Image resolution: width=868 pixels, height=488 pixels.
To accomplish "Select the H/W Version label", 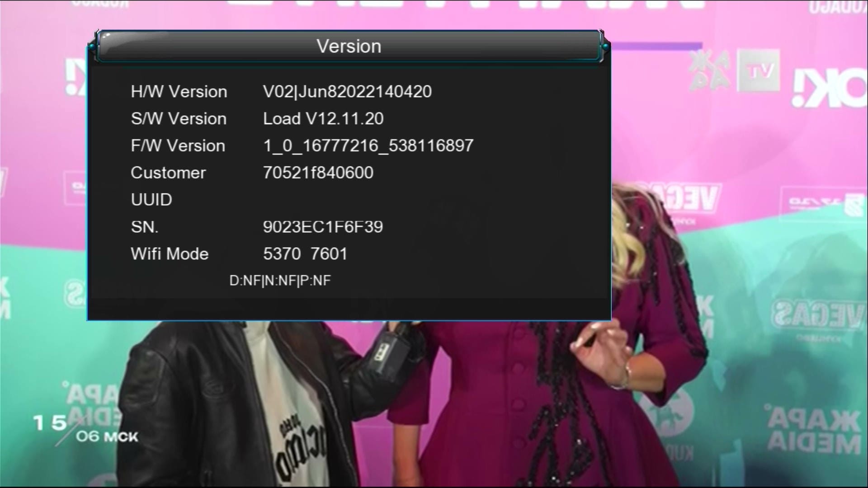I will click(179, 92).
